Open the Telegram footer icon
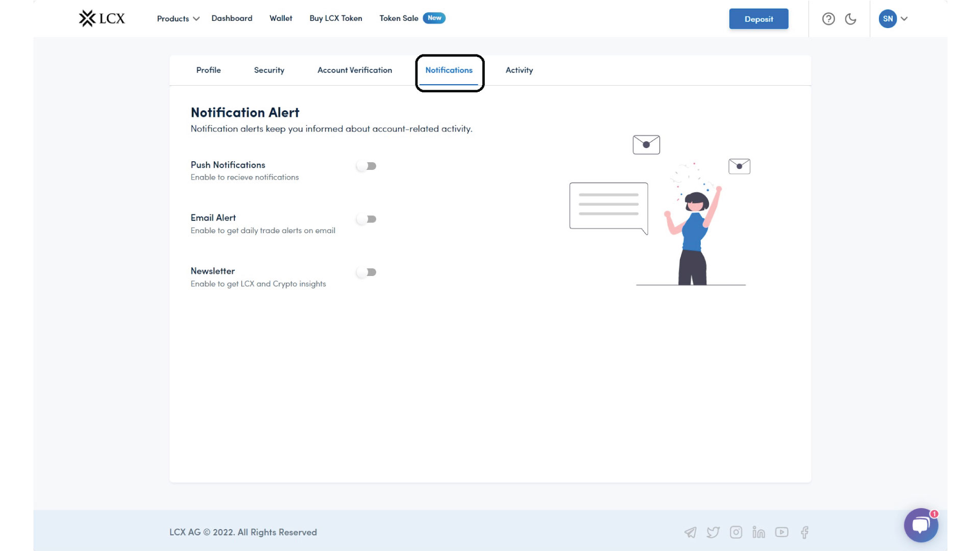This screenshot has width=980, height=551. tap(690, 533)
